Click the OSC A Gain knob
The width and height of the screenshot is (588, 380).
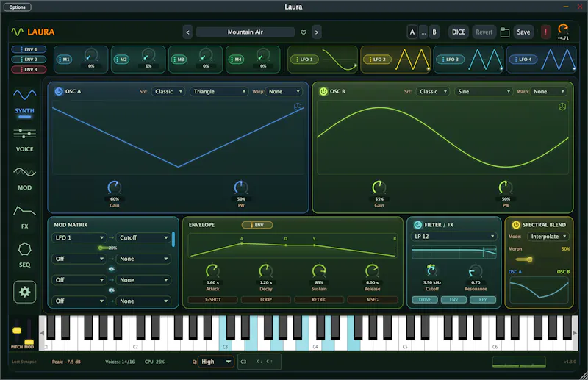pyautogui.click(x=115, y=187)
